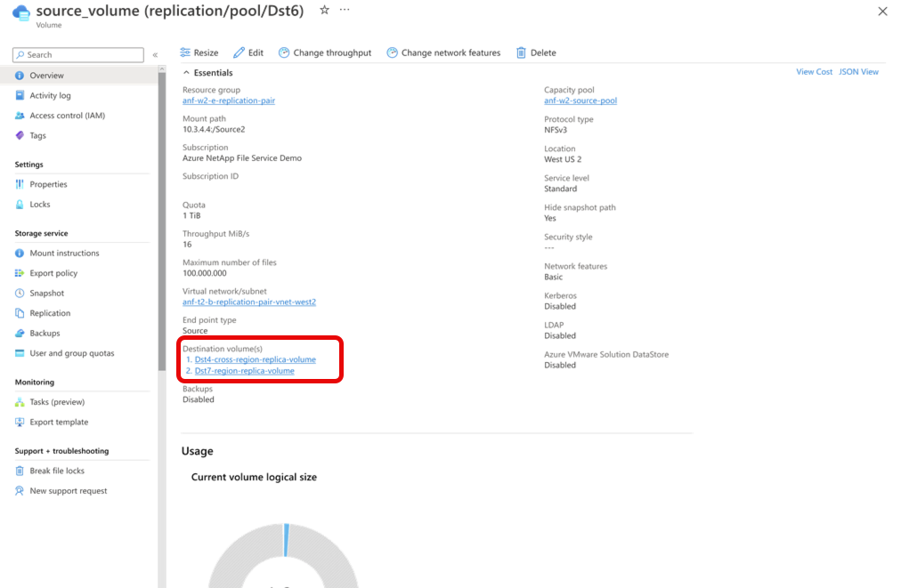This screenshot has width=901, height=588.
Task: Click the Locks padlock icon
Action: 20,205
